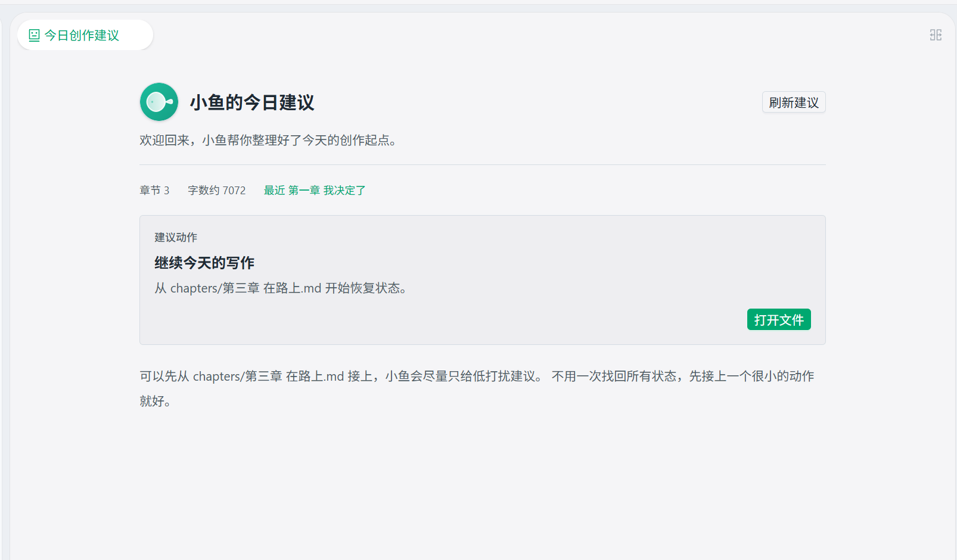Click the 小鱼的今日建议 heading
Image resolution: width=957 pixels, height=560 pixels.
[252, 102]
